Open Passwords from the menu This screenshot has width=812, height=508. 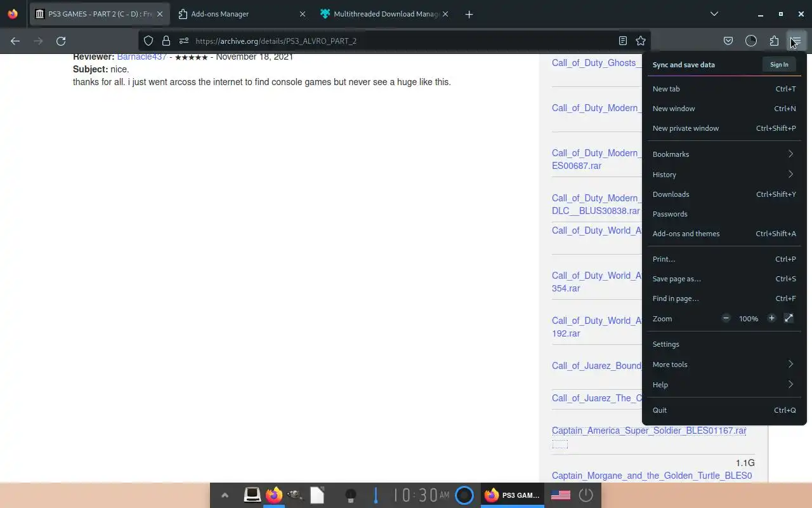click(724, 214)
